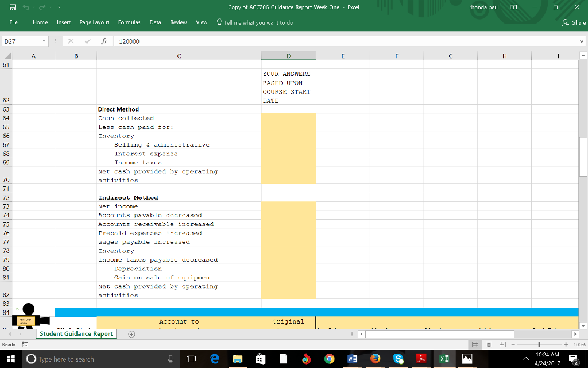Open the Formulas ribbon tab

point(129,22)
